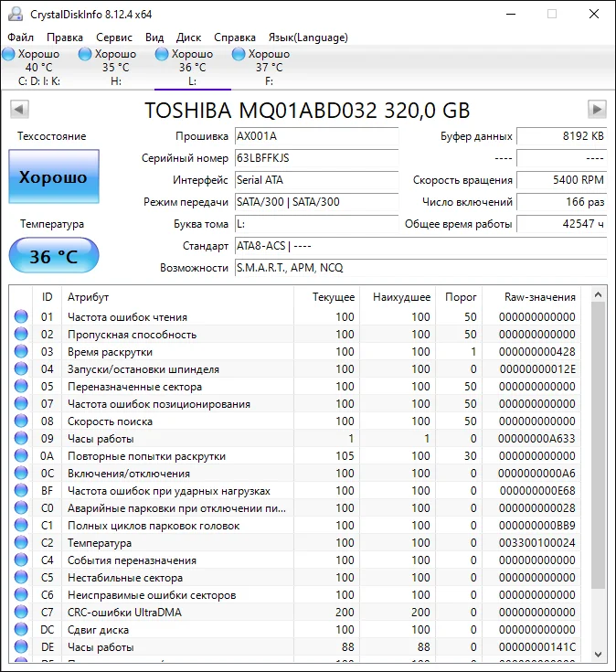616x672 pixels.
Task: Click the Raw-значения column header
Action: click(532, 297)
